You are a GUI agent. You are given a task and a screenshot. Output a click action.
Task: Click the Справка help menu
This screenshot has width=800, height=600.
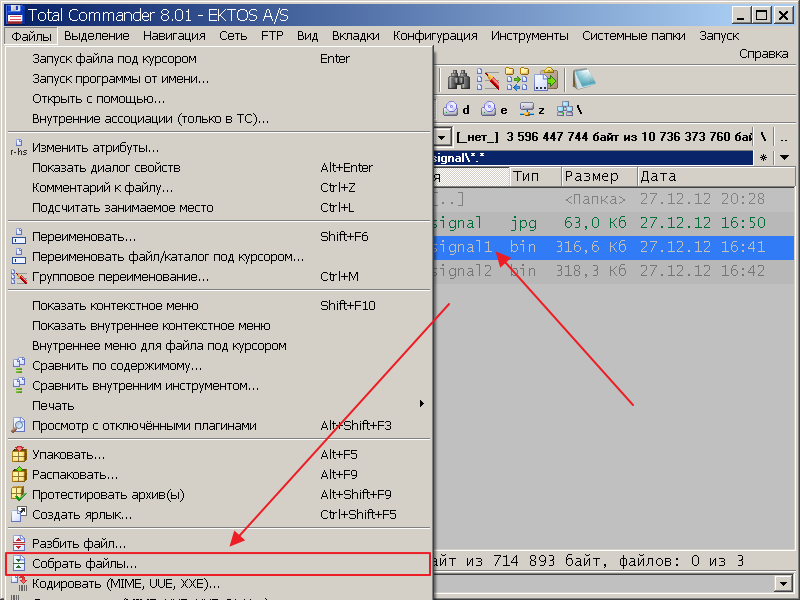(x=763, y=53)
